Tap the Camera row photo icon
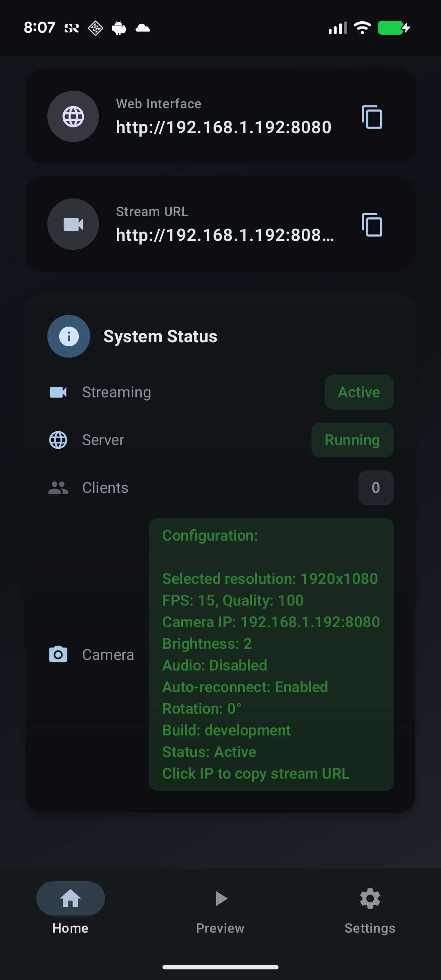The image size is (441, 980). coord(58,654)
